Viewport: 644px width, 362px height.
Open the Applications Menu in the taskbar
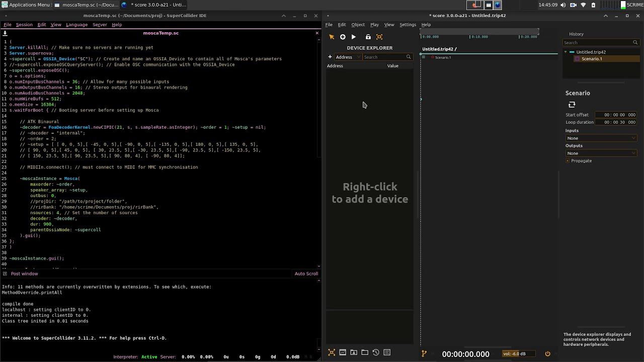(x=26, y=5)
